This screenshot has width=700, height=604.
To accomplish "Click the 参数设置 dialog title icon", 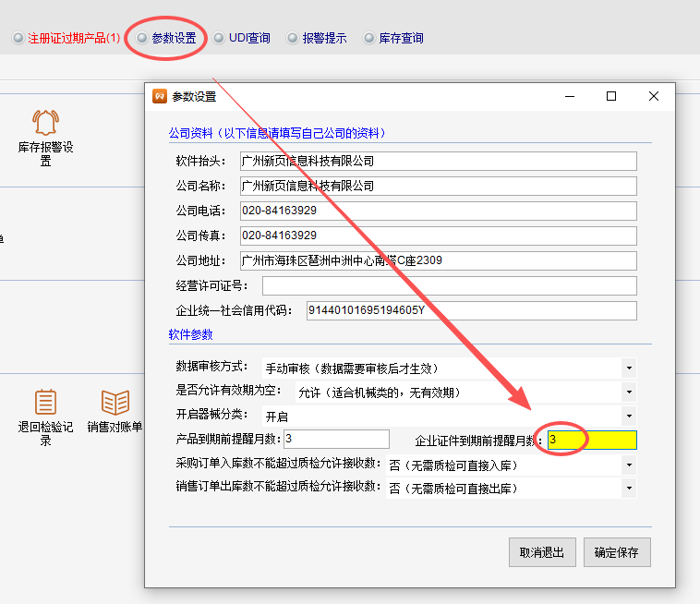I will tap(160, 97).
